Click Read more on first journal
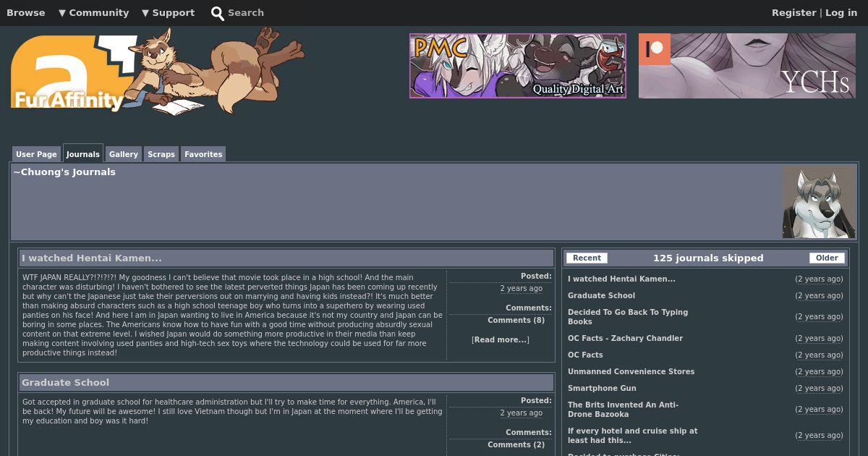The image size is (868, 456). click(x=501, y=339)
